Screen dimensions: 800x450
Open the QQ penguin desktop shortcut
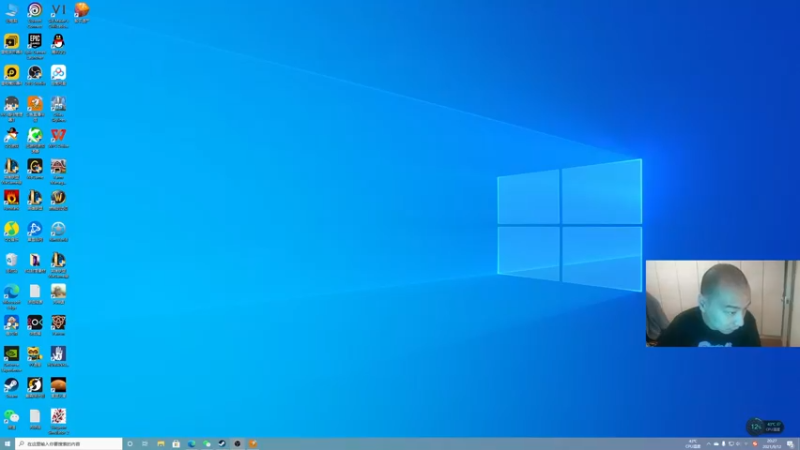58,44
